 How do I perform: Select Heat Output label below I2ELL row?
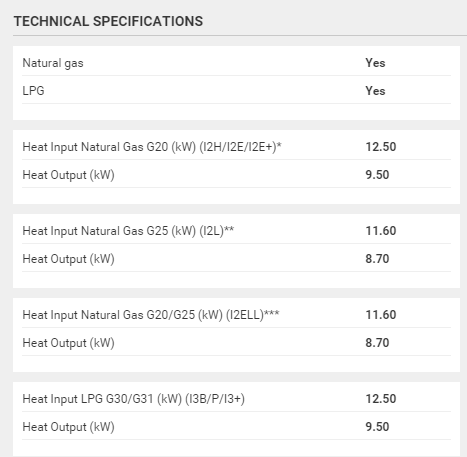coord(68,343)
